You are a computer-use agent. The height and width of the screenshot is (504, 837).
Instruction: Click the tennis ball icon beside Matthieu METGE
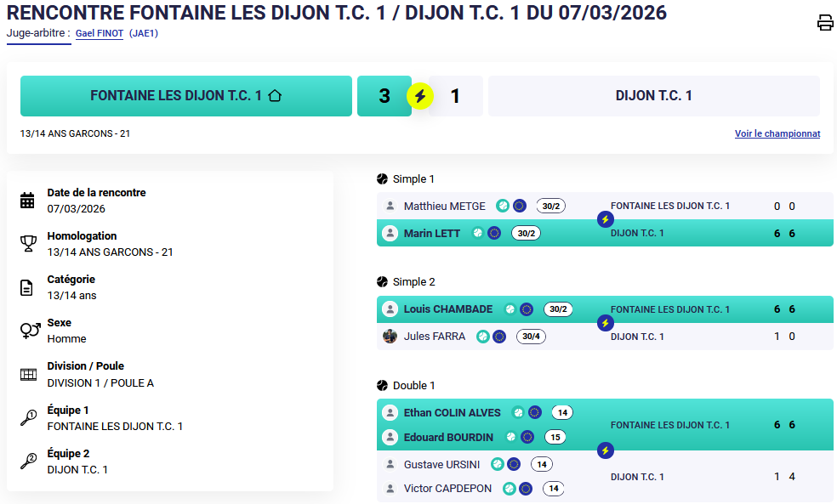click(x=503, y=206)
